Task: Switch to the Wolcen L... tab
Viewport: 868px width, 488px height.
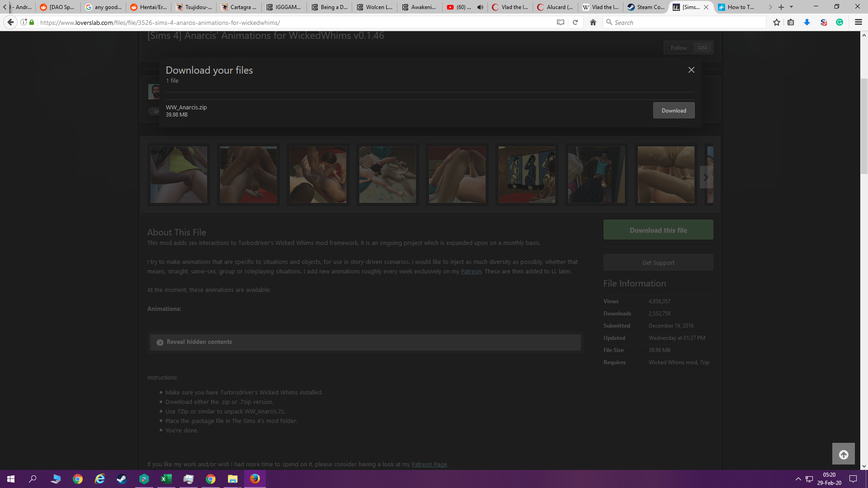Action: pos(375,7)
